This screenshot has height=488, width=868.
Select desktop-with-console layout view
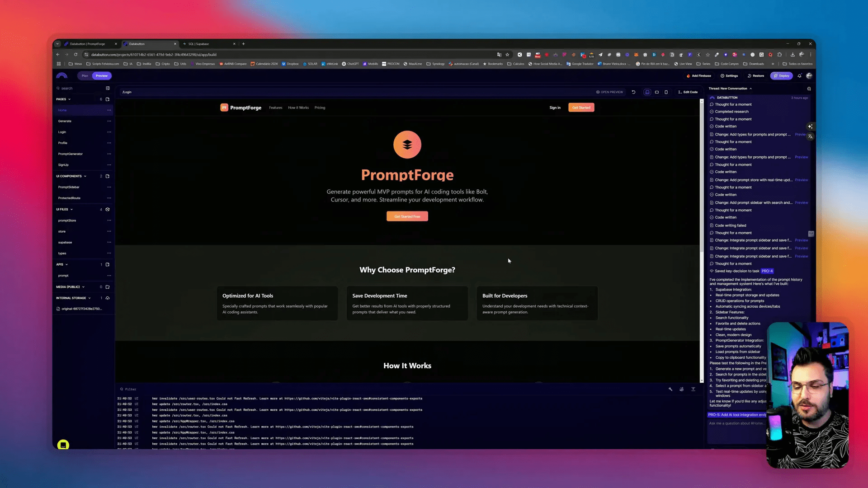[x=647, y=92]
